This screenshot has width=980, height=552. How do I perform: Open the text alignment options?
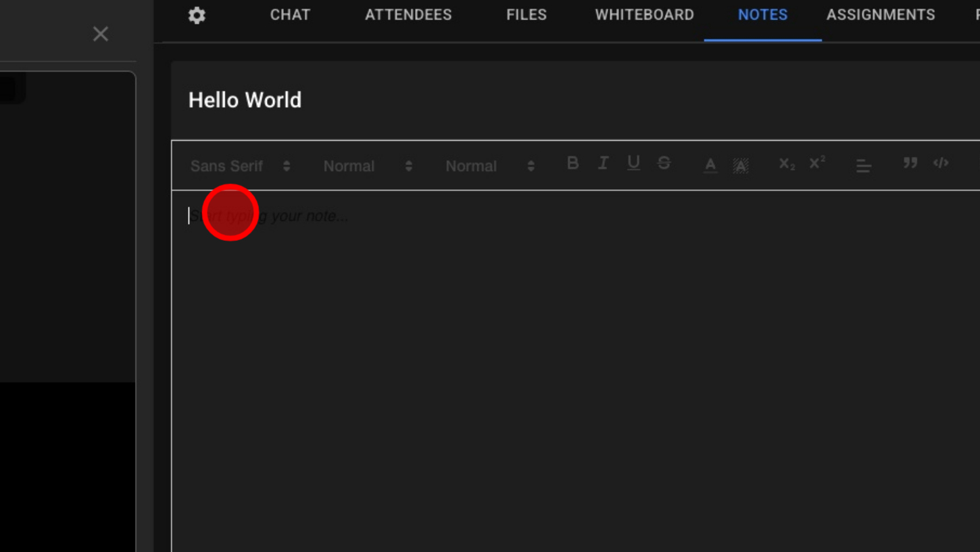pos(863,166)
